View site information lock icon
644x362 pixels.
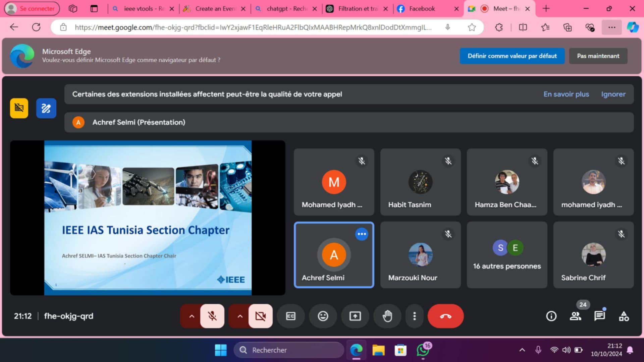(x=63, y=27)
